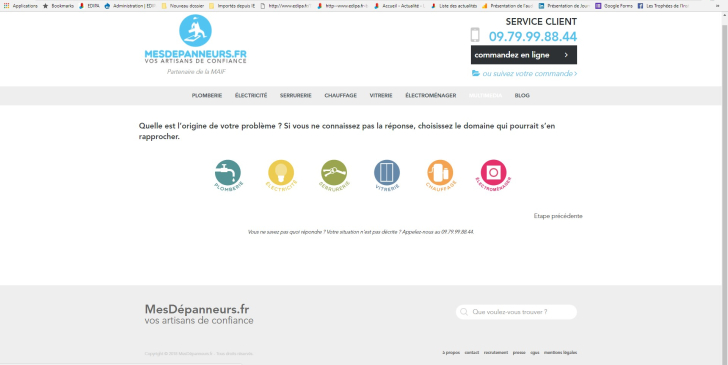Viewport: 728px width, 365px height.
Task: Click the commandez en ligne button
Action: point(524,55)
